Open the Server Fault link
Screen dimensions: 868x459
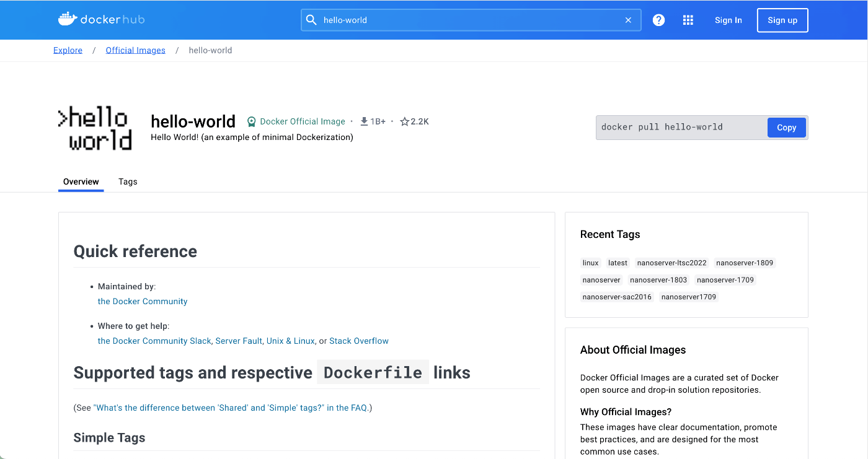(x=239, y=341)
